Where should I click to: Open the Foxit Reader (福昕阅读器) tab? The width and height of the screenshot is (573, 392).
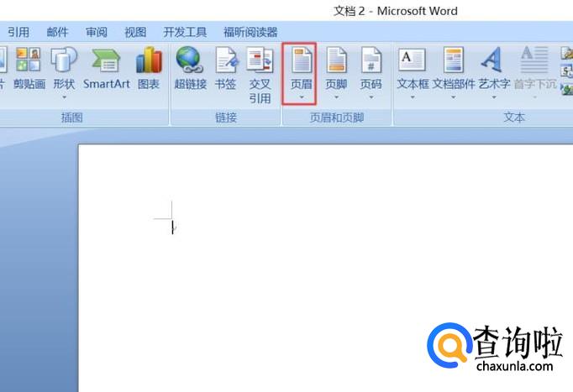[x=250, y=32]
